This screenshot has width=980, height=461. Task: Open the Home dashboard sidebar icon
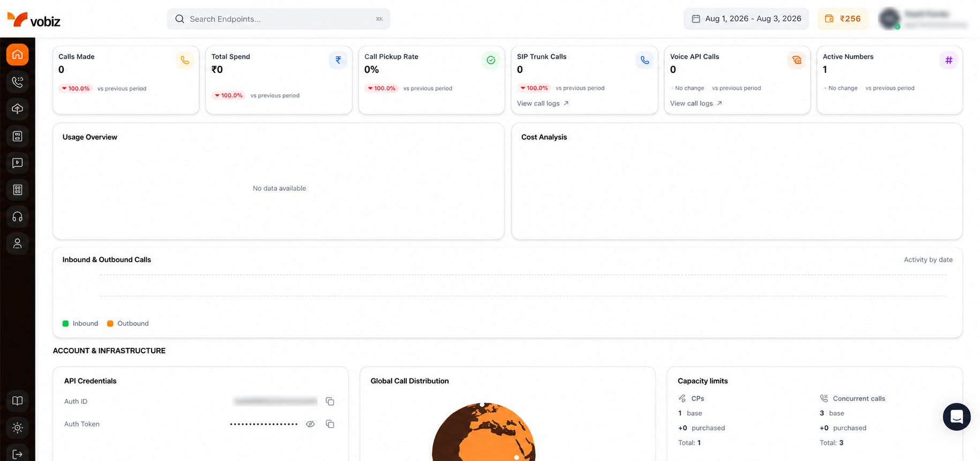point(18,55)
